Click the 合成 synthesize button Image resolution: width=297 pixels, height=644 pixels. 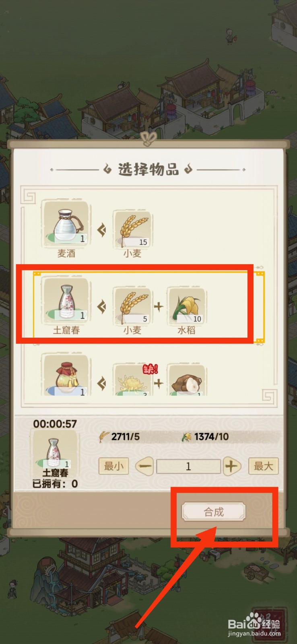tap(214, 512)
